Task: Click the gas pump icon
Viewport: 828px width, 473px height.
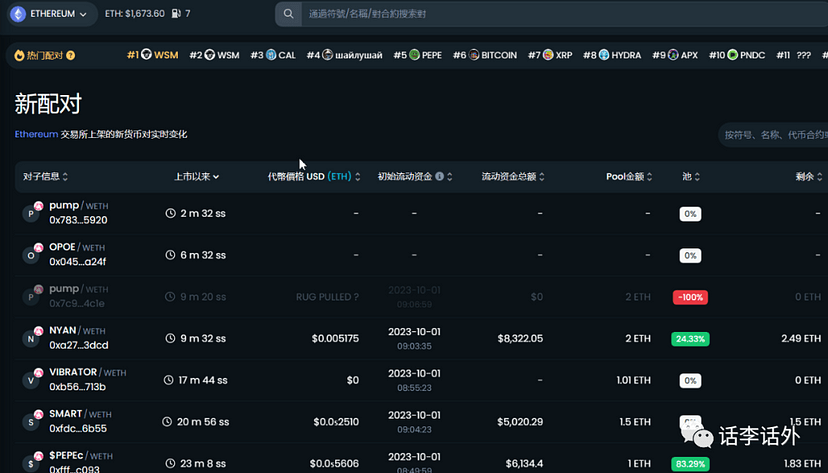Action: 176,14
